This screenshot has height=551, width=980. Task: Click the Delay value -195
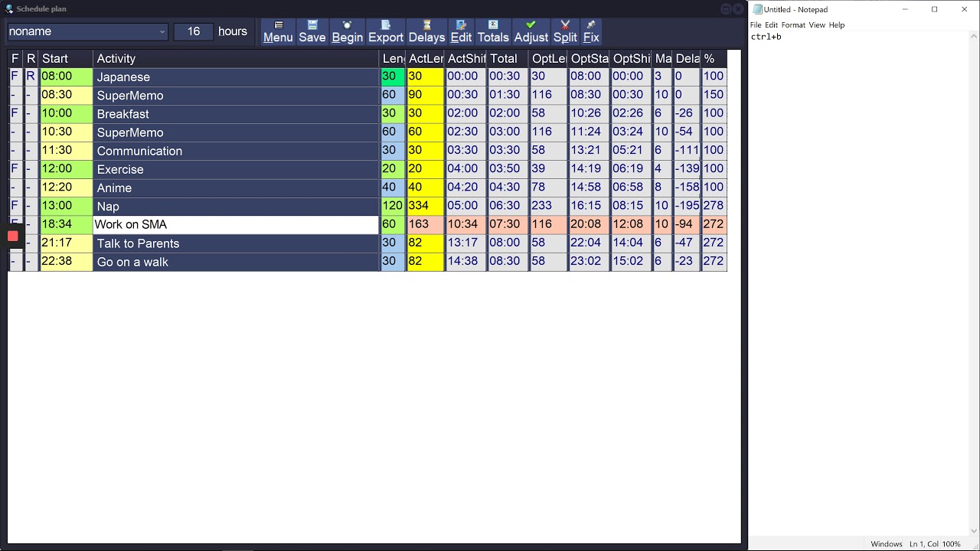pos(687,206)
